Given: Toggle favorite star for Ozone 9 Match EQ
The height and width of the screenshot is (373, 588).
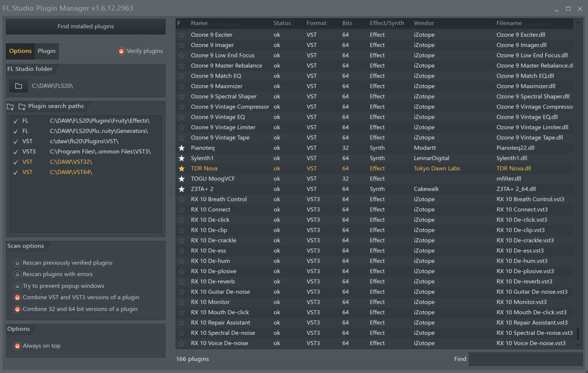Looking at the screenshot, I should click(182, 76).
